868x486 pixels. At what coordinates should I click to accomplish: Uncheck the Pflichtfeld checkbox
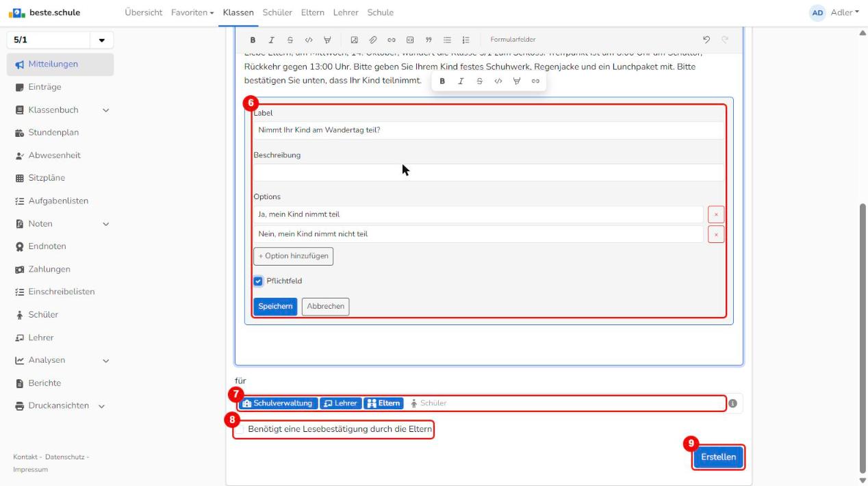(258, 281)
